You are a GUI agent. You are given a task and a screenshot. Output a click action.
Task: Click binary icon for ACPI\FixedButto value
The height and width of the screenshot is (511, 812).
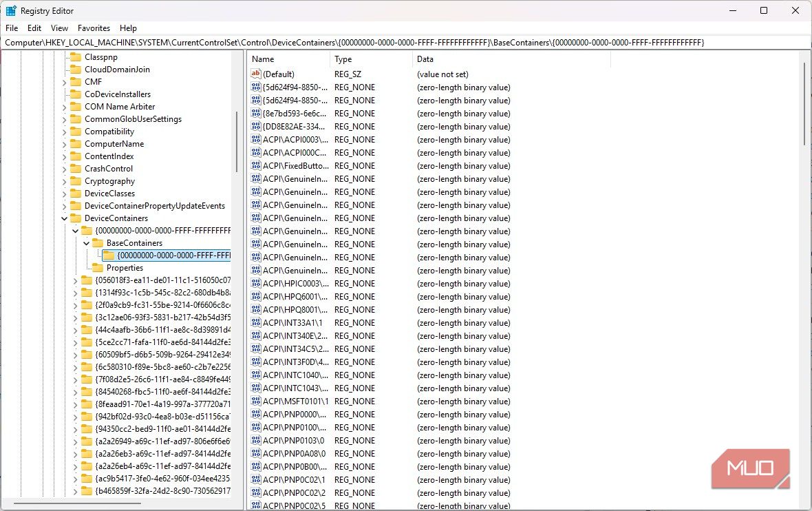pos(256,166)
